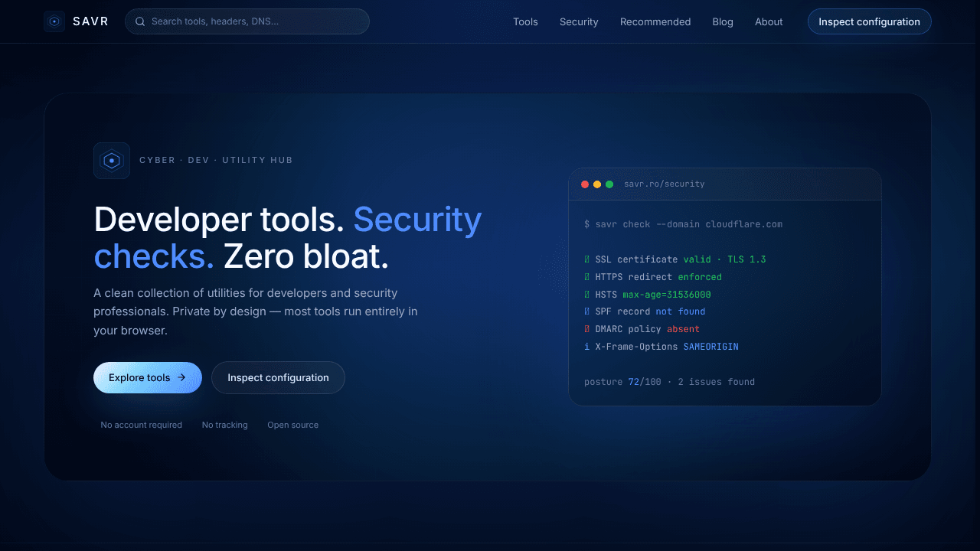This screenshot has width=980, height=551.
Task: Click the red mark beside DMARC policy
Action: tap(587, 329)
